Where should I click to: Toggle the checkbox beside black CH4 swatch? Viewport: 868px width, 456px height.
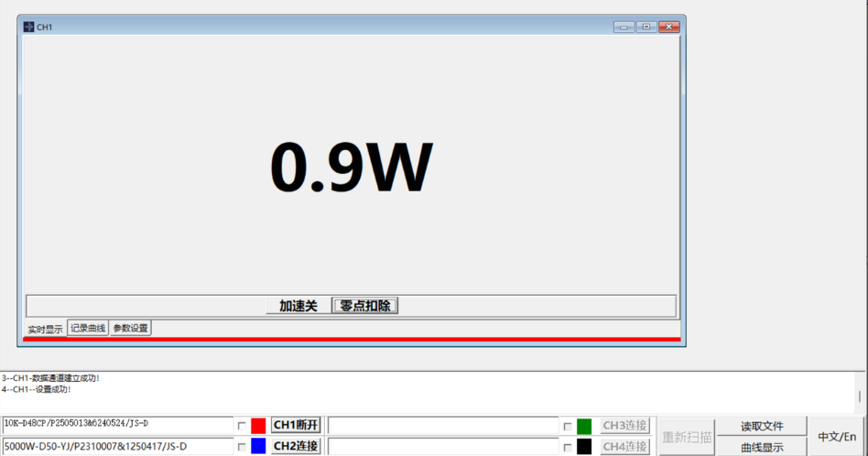(567, 447)
